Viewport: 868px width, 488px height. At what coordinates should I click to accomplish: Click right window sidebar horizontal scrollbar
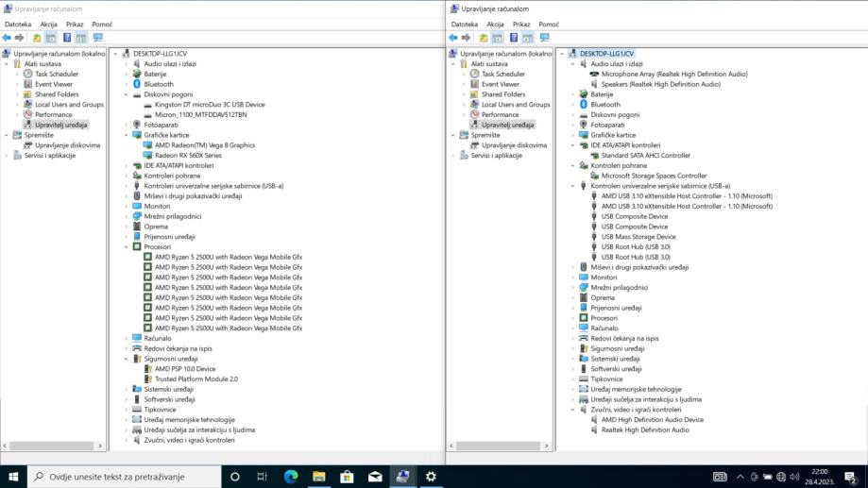tap(500, 446)
